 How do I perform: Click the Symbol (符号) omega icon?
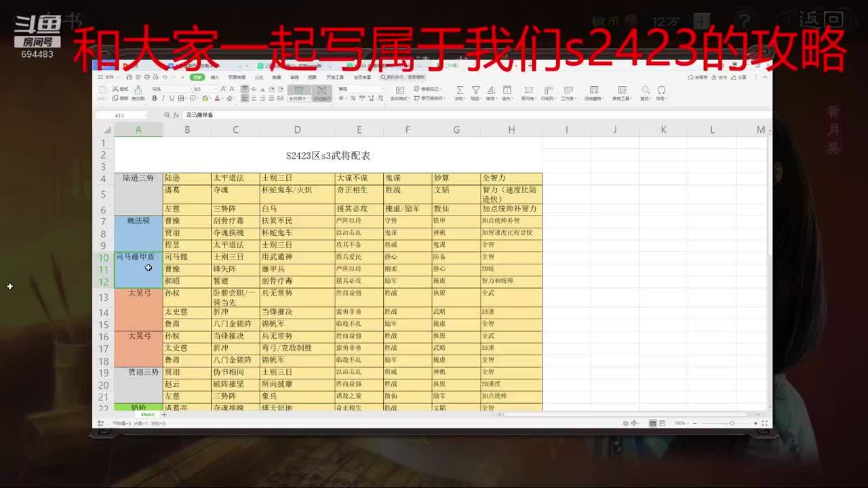(661, 91)
